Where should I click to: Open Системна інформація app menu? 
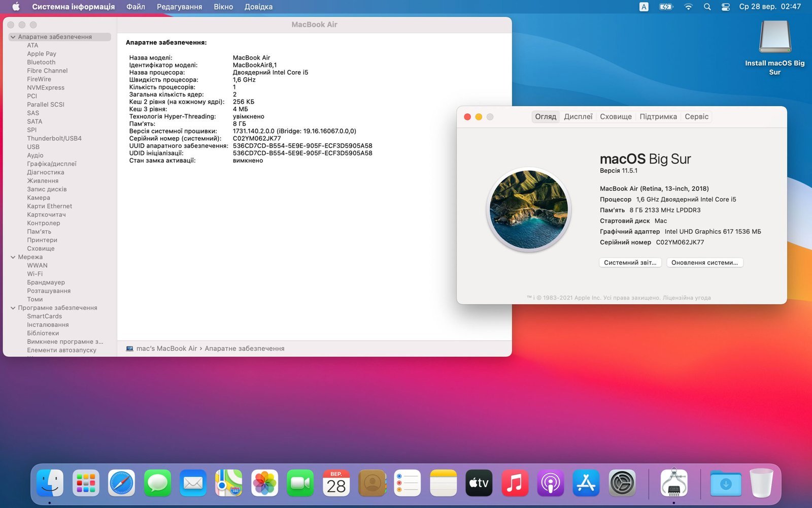pos(74,7)
